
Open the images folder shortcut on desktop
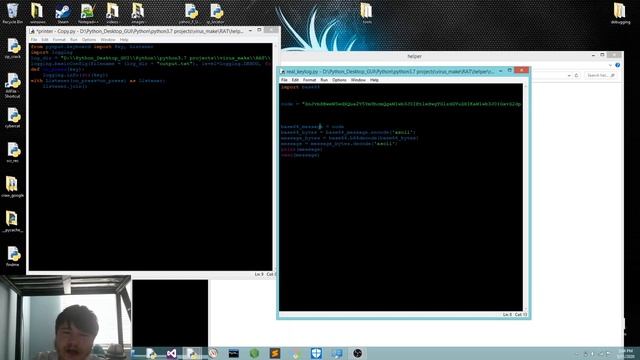tap(138, 12)
